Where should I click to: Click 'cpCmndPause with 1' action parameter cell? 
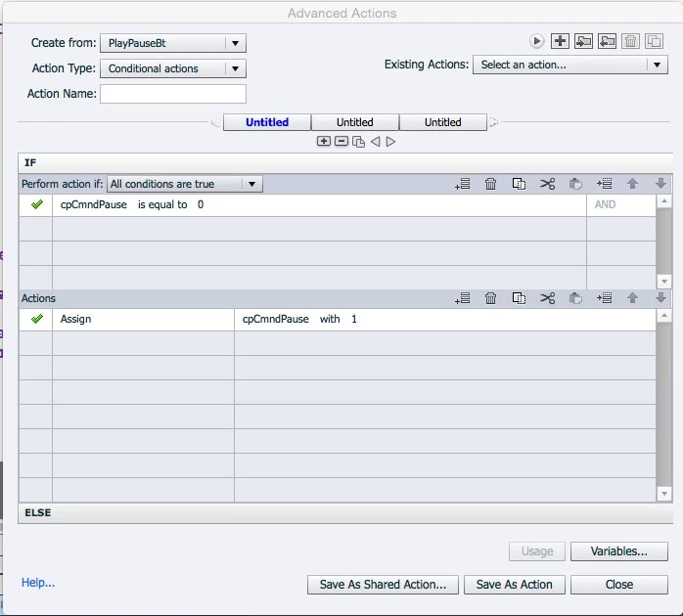tap(445, 319)
